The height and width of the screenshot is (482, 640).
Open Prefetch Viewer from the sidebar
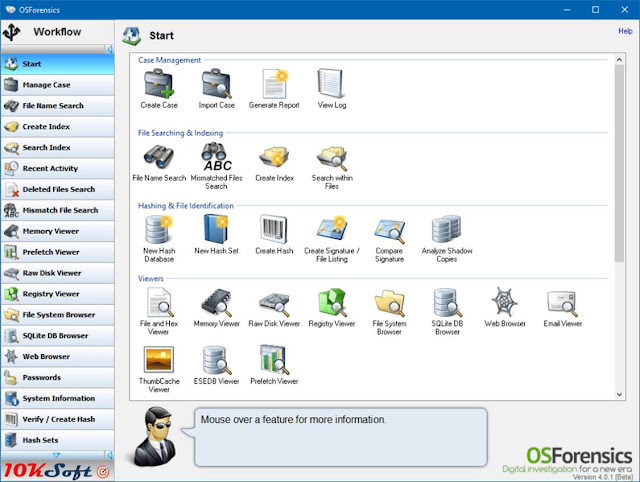(x=58, y=252)
